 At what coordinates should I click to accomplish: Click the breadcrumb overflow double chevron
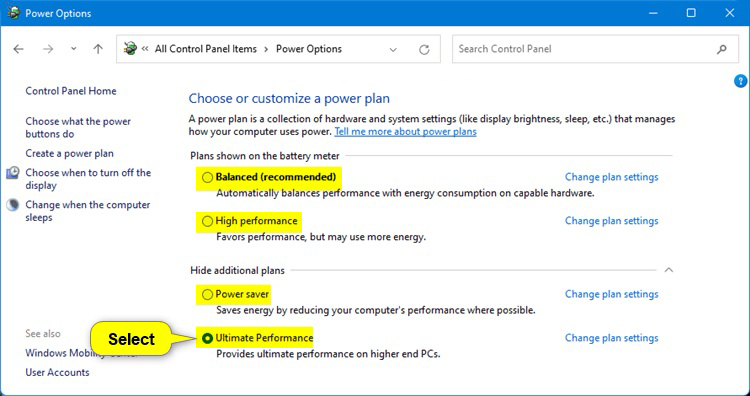(x=145, y=49)
